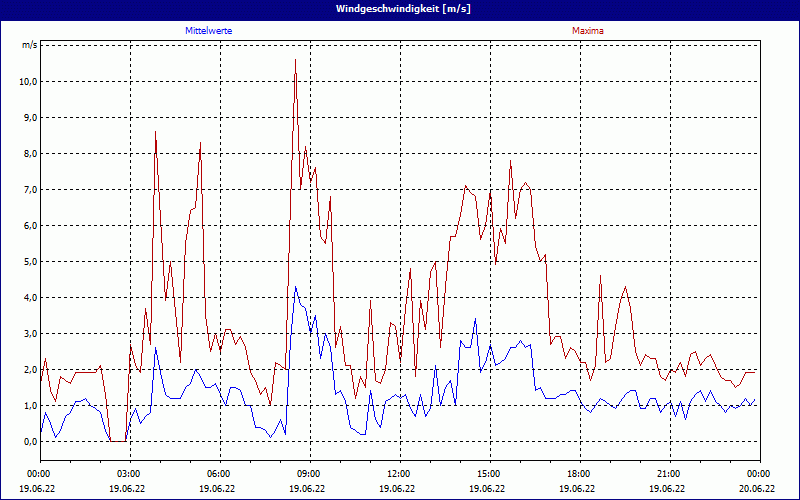
Task: Click the "5,0" y-axis value label
Action: pyautogui.click(x=29, y=262)
